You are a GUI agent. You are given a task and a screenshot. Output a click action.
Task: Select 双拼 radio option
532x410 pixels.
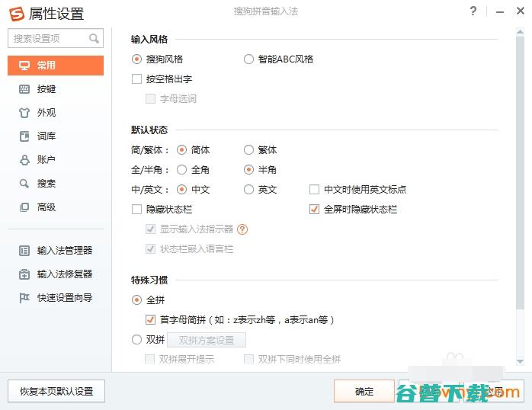pos(136,339)
